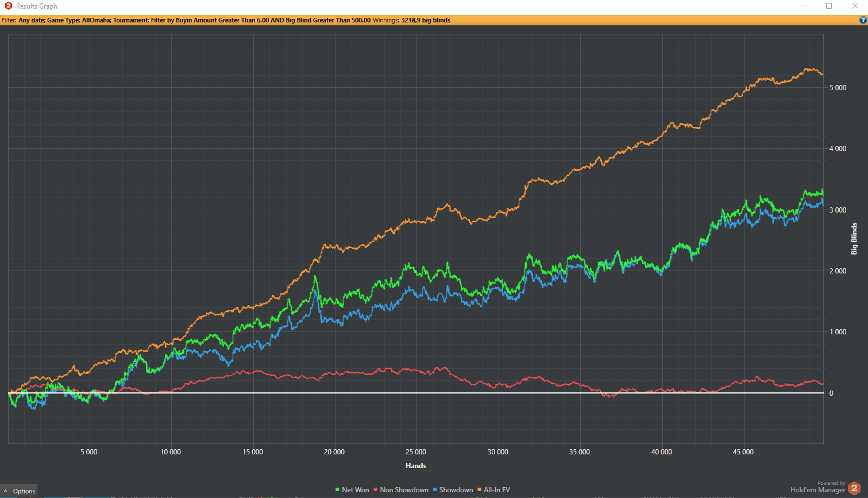Expand the Options panel
868x498 pixels.
(x=19, y=491)
